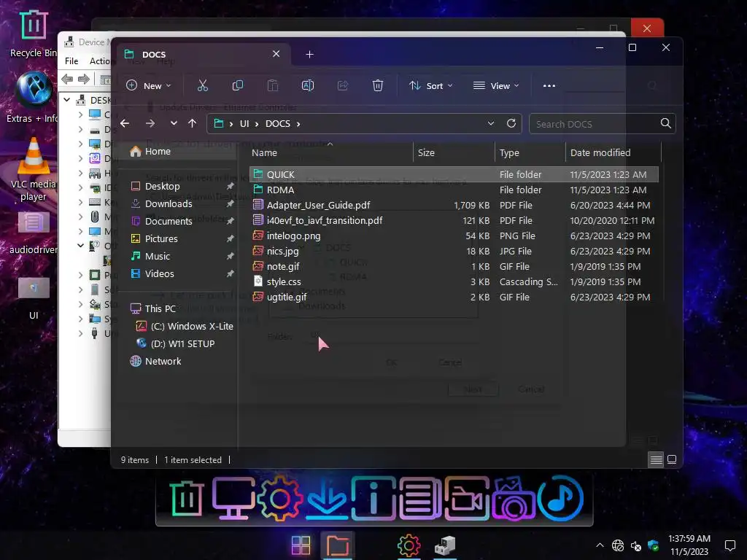Click UI segment in the breadcrumb
Viewport: 747px width, 560px height.
pyautogui.click(x=244, y=124)
